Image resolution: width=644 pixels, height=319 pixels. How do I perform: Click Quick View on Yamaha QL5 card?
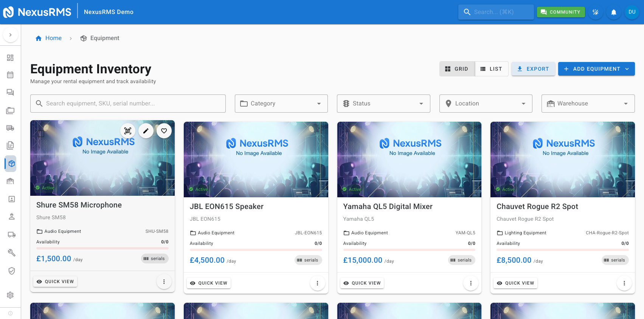[x=362, y=283]
